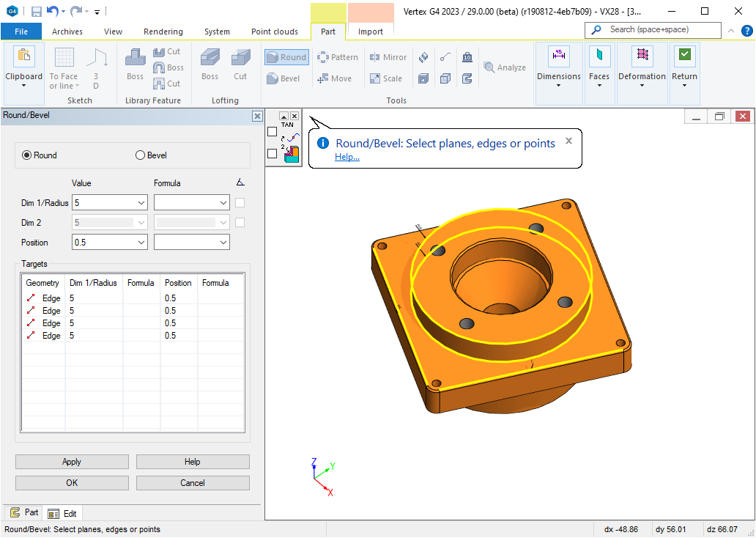Open the Position value dropdown
756x538 pixels.
pos(141,243)
